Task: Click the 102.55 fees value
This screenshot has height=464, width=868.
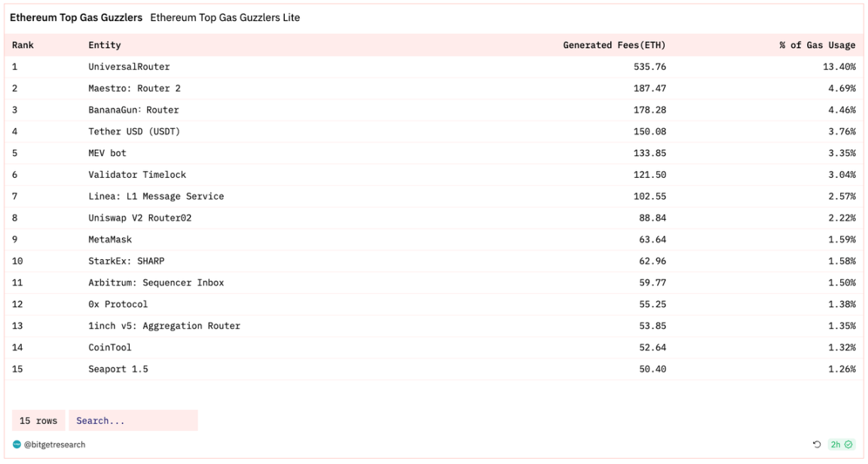Action: pos(650,196)
